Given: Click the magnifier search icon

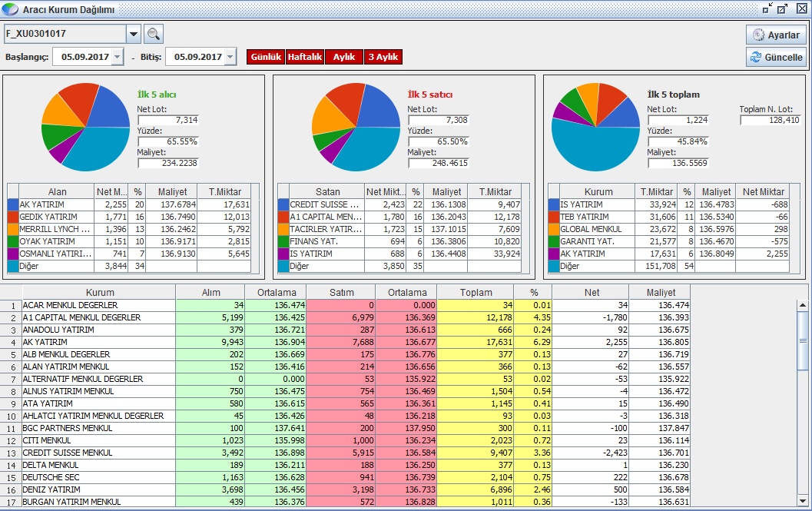Looking at the screenshot, I should point(154,35).
